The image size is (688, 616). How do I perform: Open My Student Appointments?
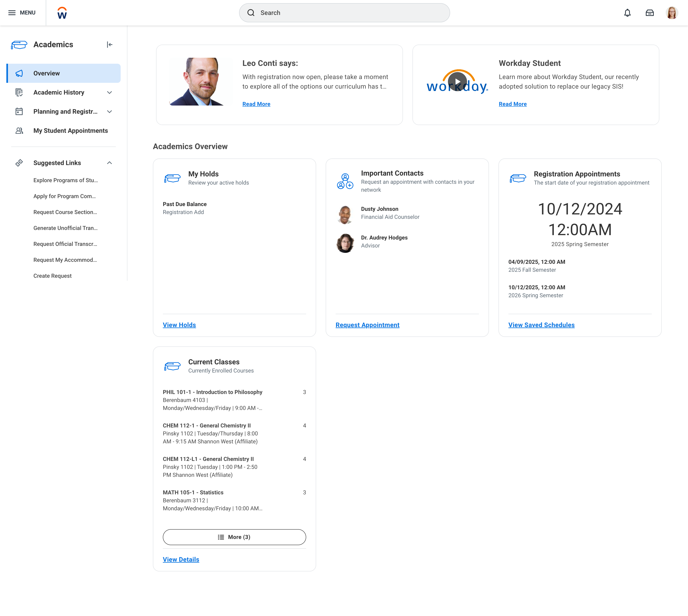point(70,131)
